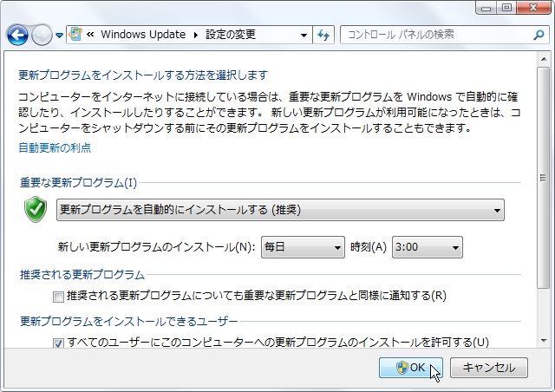Confirm settings with OK button
The width and height of the screenshot is (555, 392).
[x=411, y=368]
